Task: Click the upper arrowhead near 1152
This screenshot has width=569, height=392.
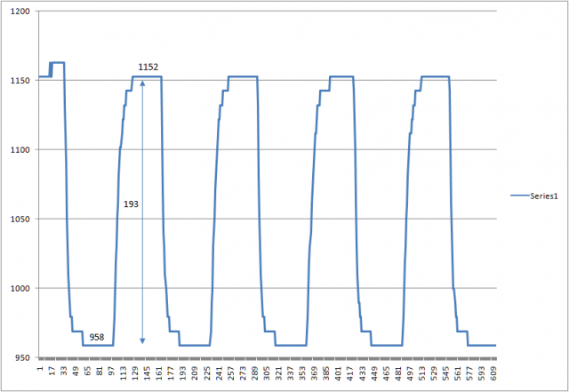Action: pyautogui.click(x=142, y=83)
